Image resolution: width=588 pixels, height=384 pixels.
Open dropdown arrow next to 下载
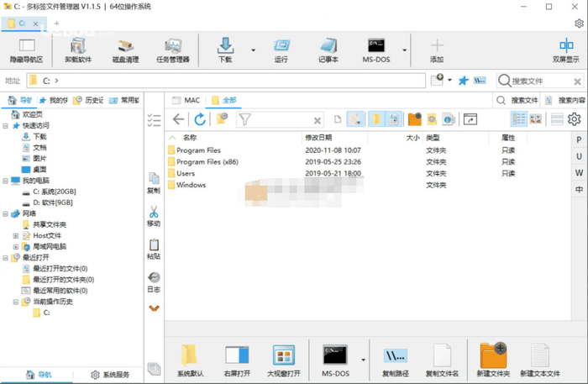tap(254, 50)
